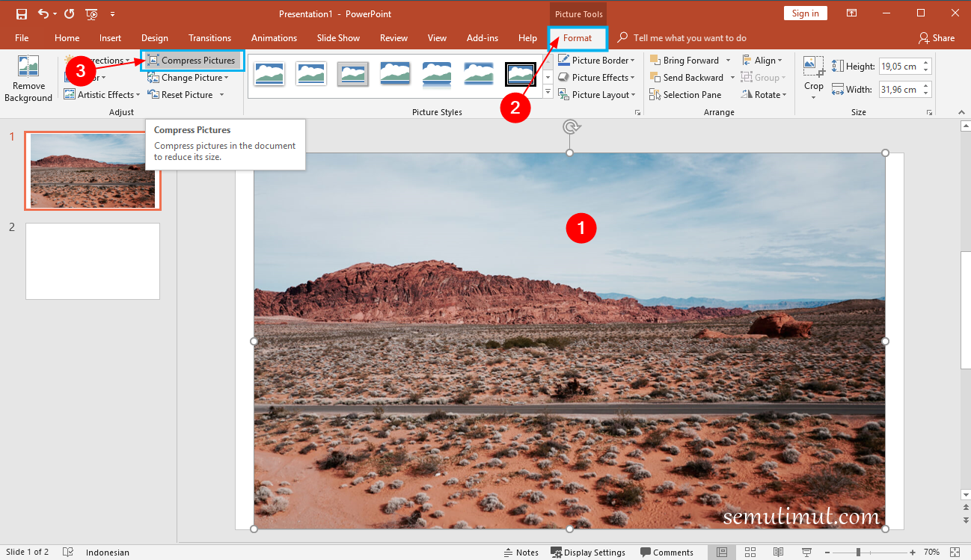The width and height of the screenshot is (971, 560).
Task: Select the Review tab
Action: [393, 38]
